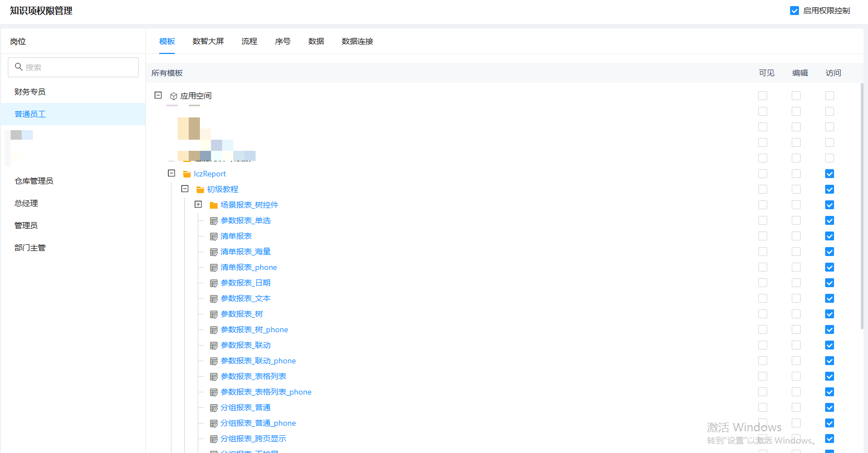This screenshot has height=453, width=868.
Task: Check 可见 checkbox for 应用空间 row
Action: click(x=763, y=96)
